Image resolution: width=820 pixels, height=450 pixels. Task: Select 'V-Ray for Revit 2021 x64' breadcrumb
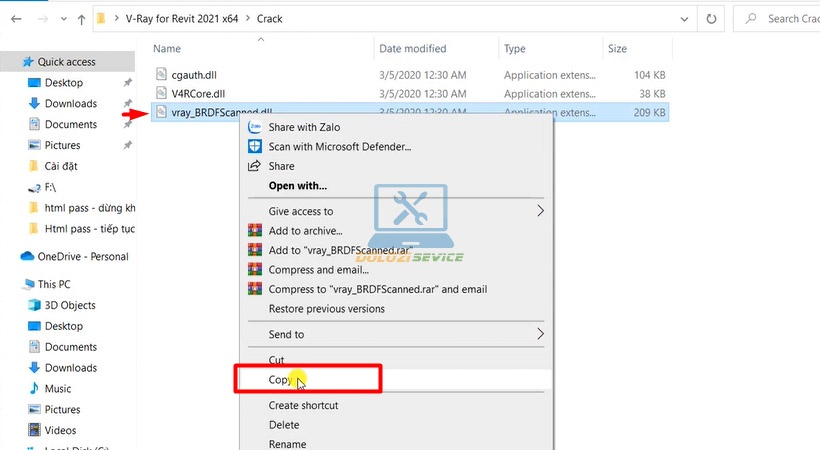point(181,19)
